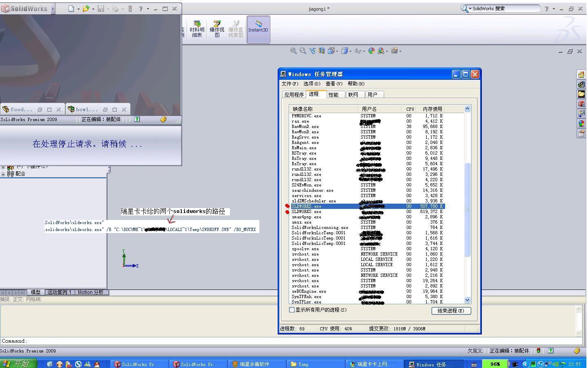588x368 pixels.
Task: Click the Zoom to Area icon
Action: coord(303,51)
